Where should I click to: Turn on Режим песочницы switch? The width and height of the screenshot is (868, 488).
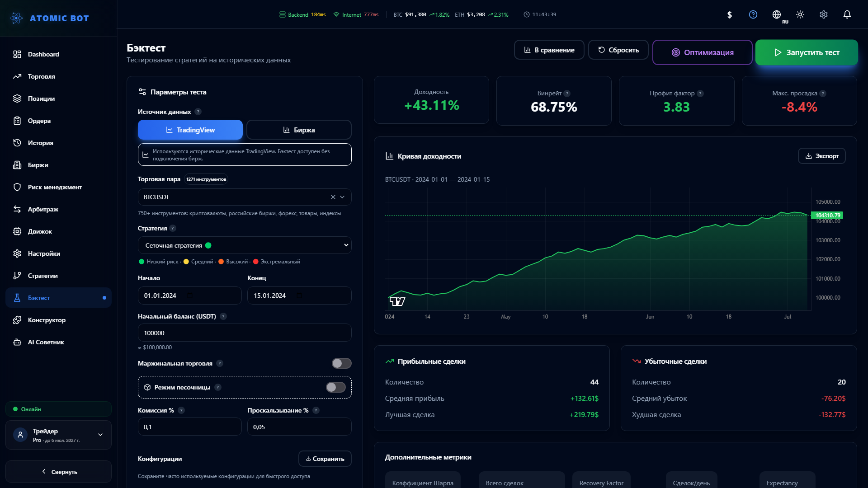click(336, 387)
